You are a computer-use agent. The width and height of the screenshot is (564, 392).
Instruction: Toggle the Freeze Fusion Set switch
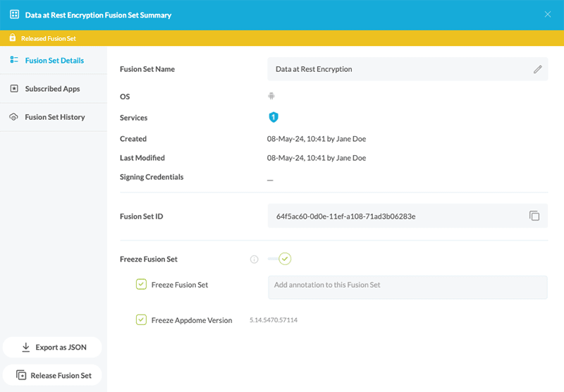pos(280,259)
